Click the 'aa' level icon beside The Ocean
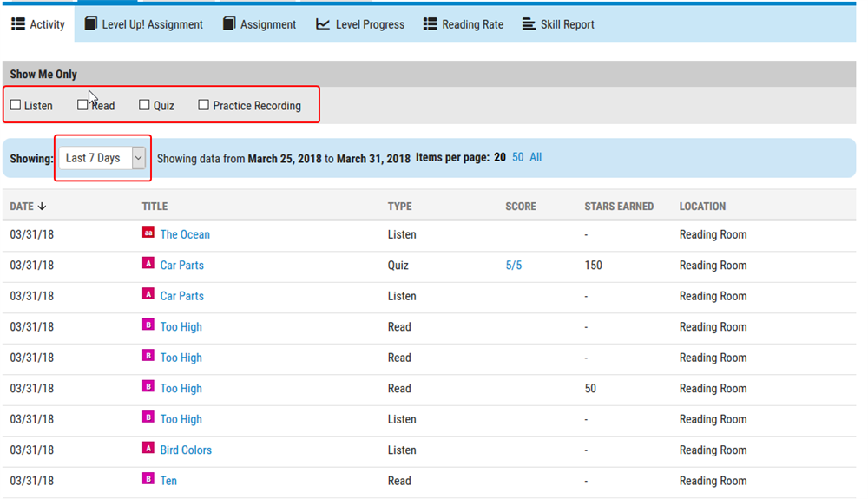Screen dimensions: 868x499 coord(148,233)
